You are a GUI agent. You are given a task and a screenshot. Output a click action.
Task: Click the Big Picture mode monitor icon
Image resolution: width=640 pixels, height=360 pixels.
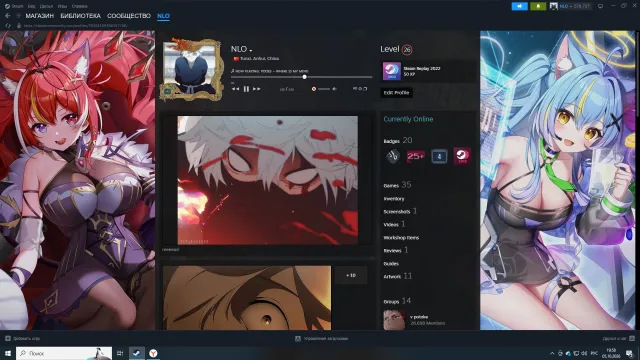point(600,6)
